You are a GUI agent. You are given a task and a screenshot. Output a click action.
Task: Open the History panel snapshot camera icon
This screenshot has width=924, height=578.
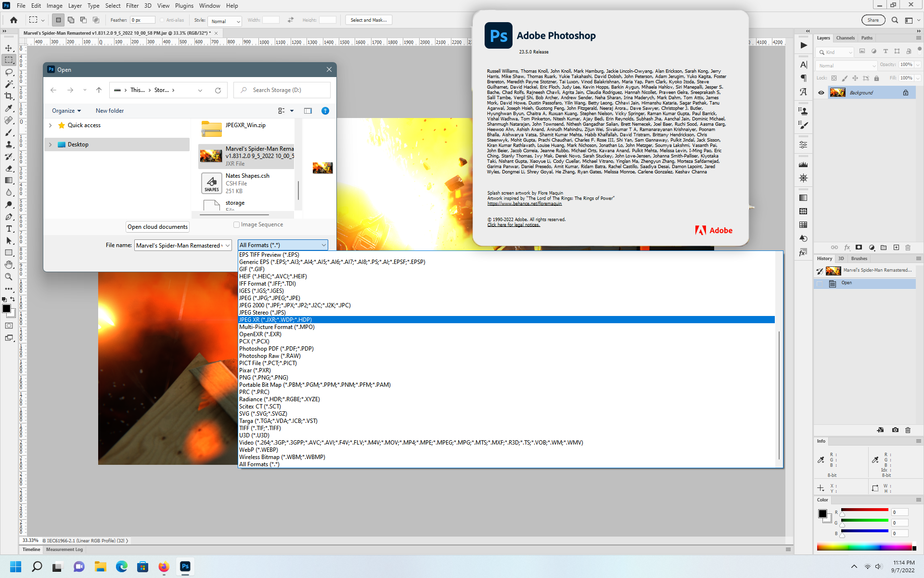click(895, 430)
